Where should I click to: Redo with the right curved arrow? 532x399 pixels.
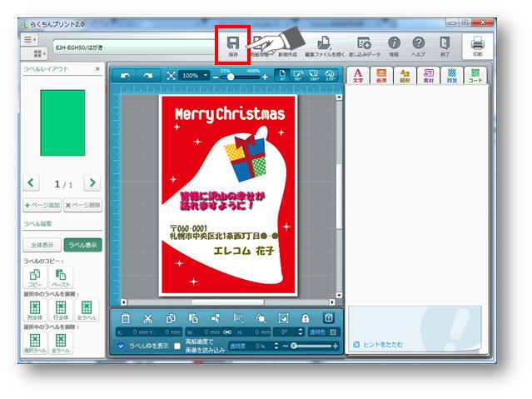(x=148, y=76)
